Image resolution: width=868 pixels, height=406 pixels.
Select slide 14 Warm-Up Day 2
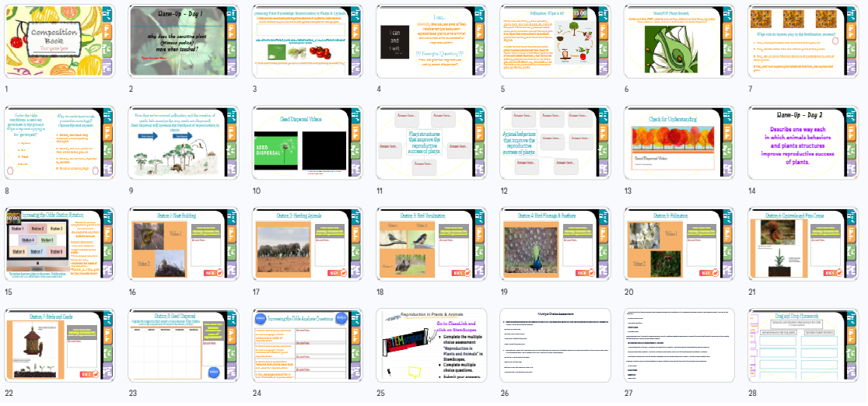[803, 143]
